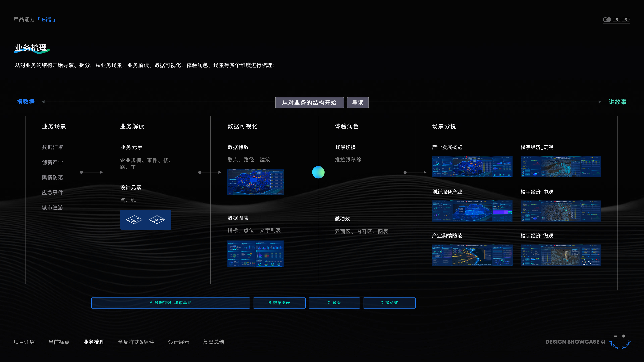
Task: Open the 项目介绍 navigation tab
Action: 24,342
